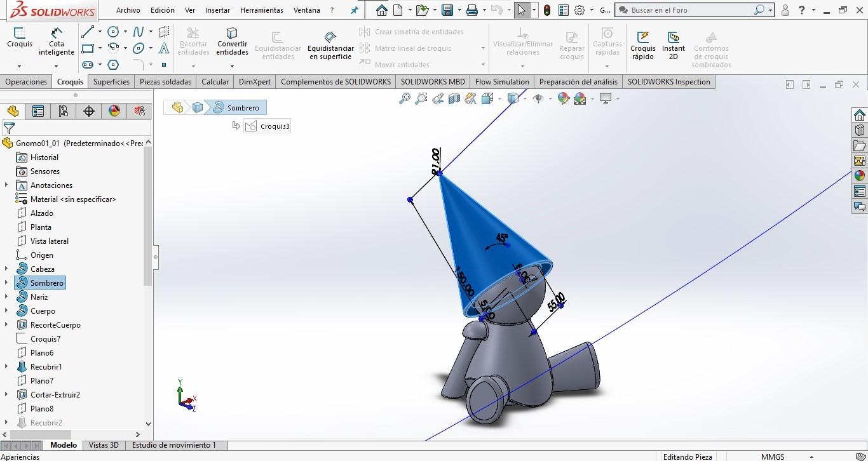This screenshot has width=868, height=461.
Task: Open the Line tool dropdown arrow
Action: (x=100, y=32)
